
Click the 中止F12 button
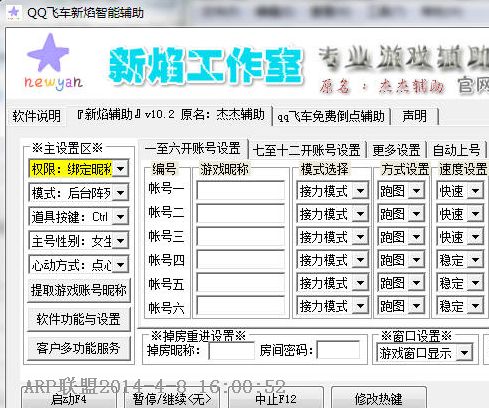pyautogui.click(x=275, y=398)
